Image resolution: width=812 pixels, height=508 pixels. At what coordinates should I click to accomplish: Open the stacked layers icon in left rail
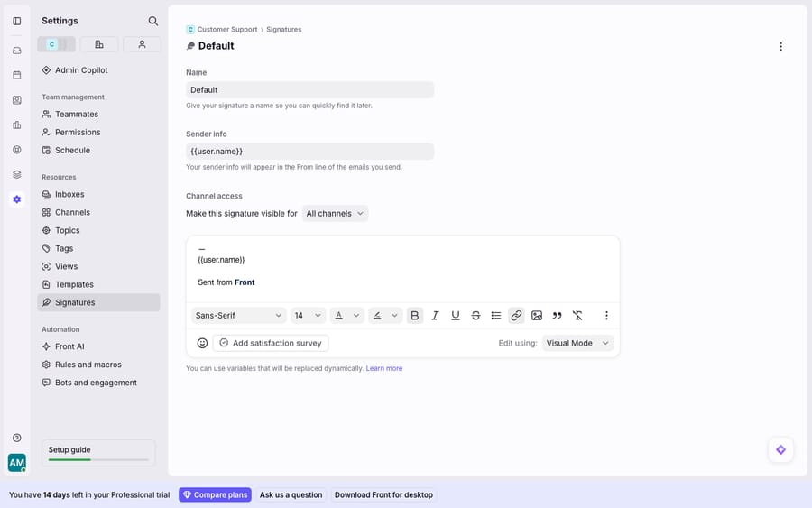[16, 174]
